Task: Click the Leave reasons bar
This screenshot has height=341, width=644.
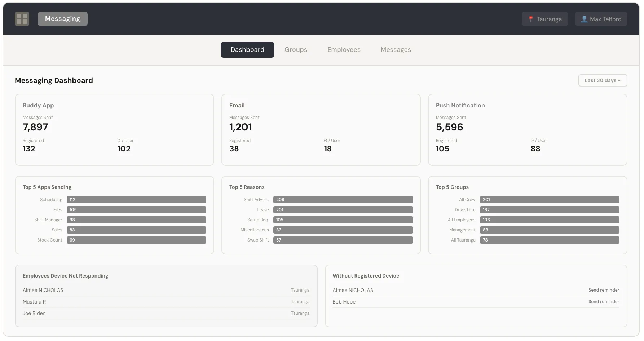Action: (343, 210)
